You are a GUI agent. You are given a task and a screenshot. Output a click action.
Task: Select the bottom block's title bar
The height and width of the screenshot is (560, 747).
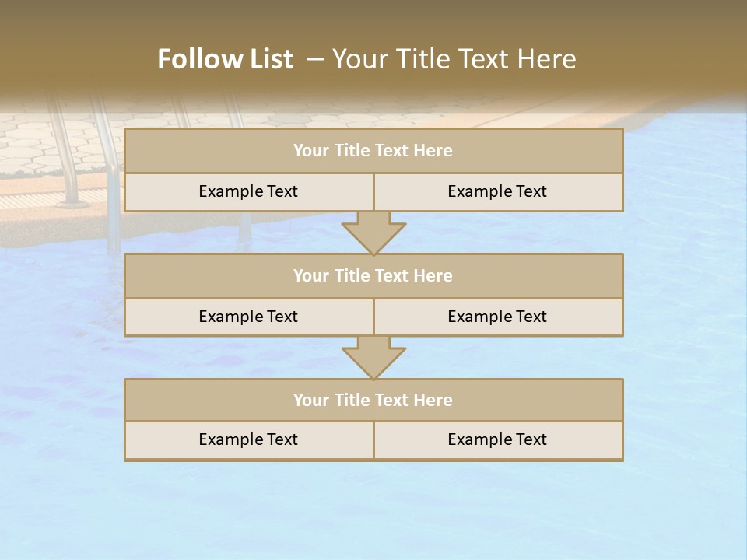373,400
